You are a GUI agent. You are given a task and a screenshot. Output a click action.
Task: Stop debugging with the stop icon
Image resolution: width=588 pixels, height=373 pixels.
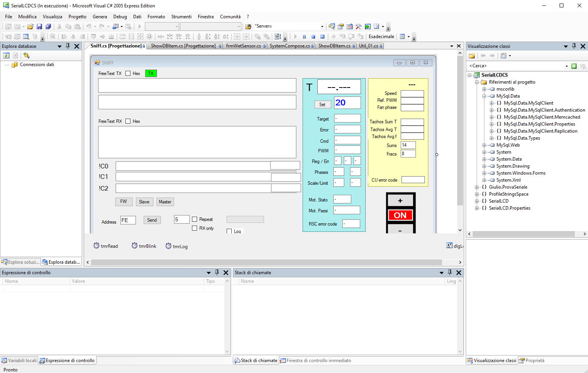click(313, 37)
